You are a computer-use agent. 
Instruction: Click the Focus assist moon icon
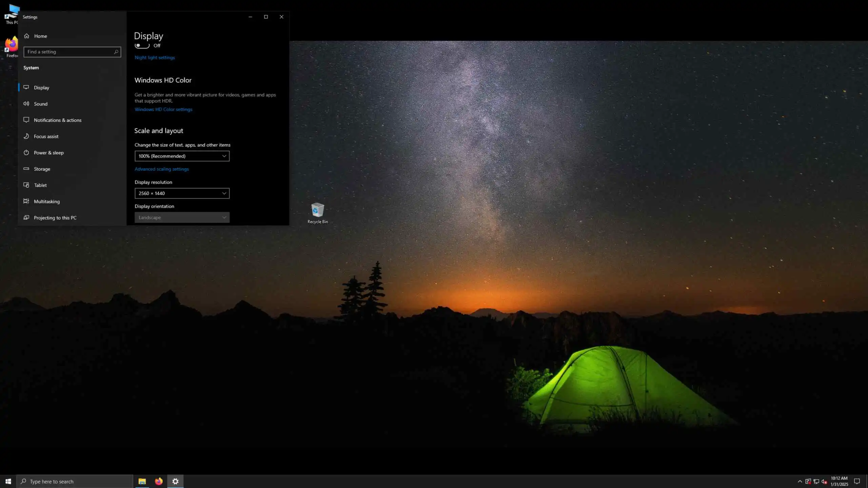click(x=26, y=136)
